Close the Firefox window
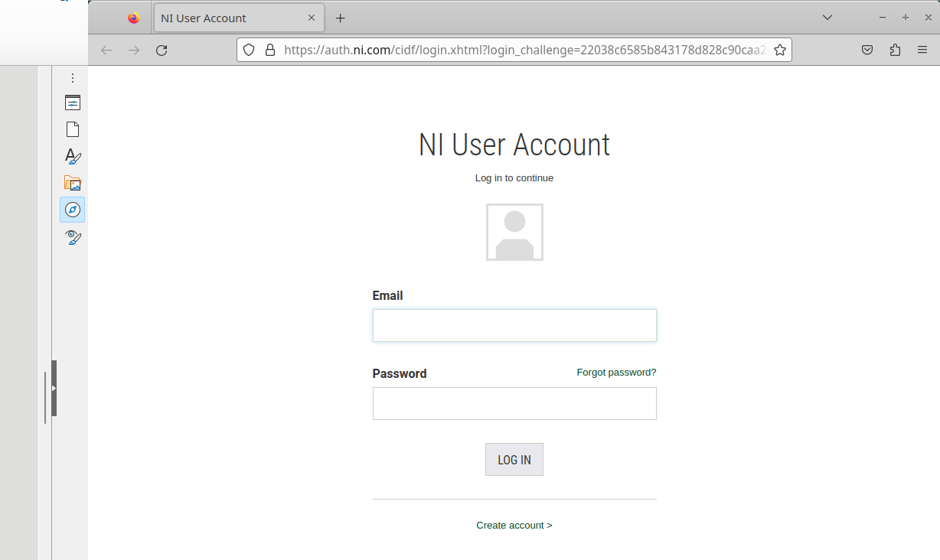Viewport: 940px width, 560px height. [x=927, y=18]
